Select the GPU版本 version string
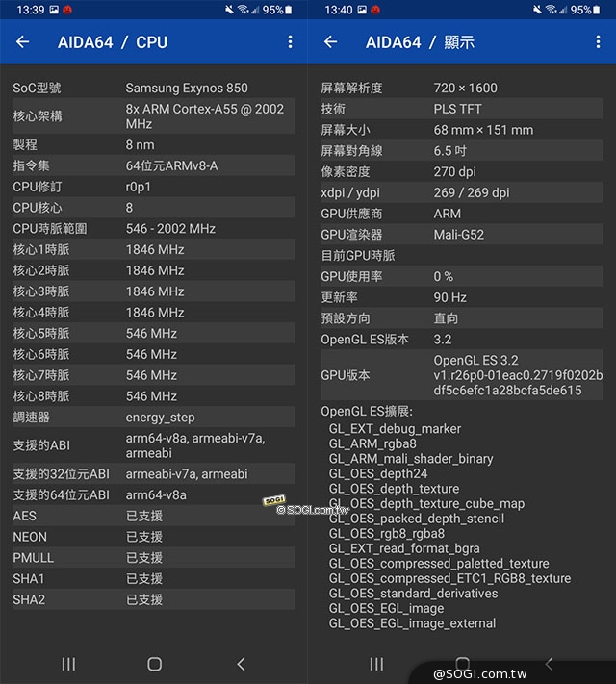Image resolution: width=616 pixels, height=684 pixels. coord(518,375)
